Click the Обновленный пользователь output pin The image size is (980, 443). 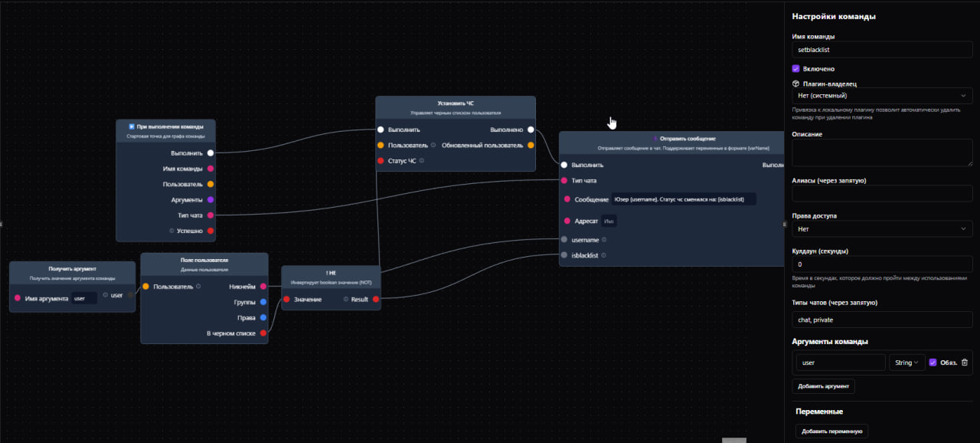point(531,145)
